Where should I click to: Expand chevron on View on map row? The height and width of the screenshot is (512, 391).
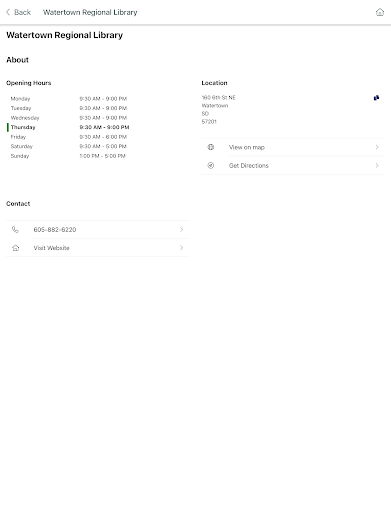[377, 147]
